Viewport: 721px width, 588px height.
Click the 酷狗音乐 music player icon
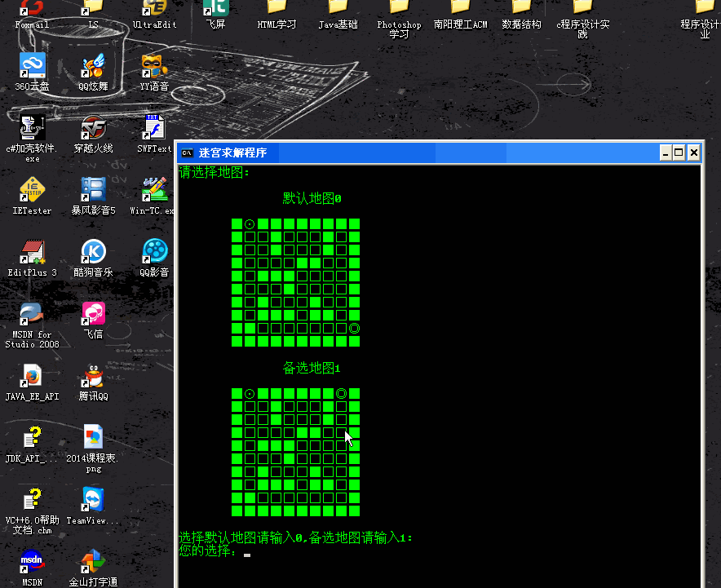[x=93, y=252]
